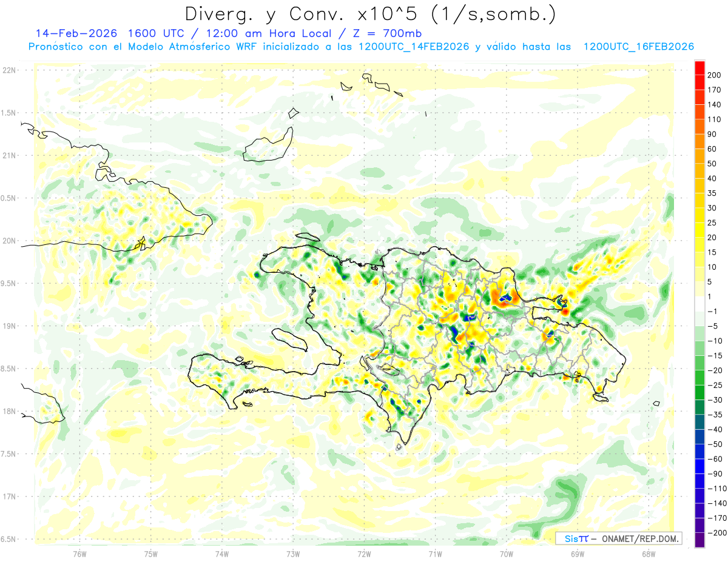Click the '73W' longitude label

[x=293, y=553]
